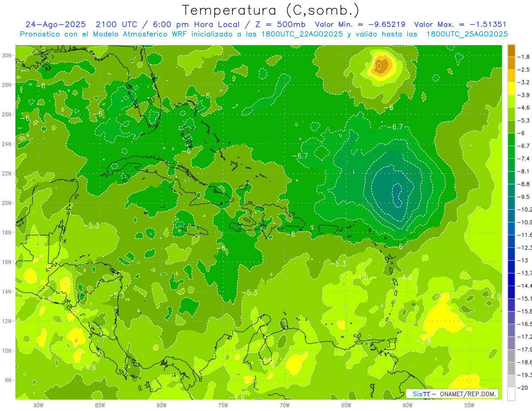Click the light gray legend swatch between -19.3 and -20
The height and width of the screenshot is (411, 532).
coord(511,381)
